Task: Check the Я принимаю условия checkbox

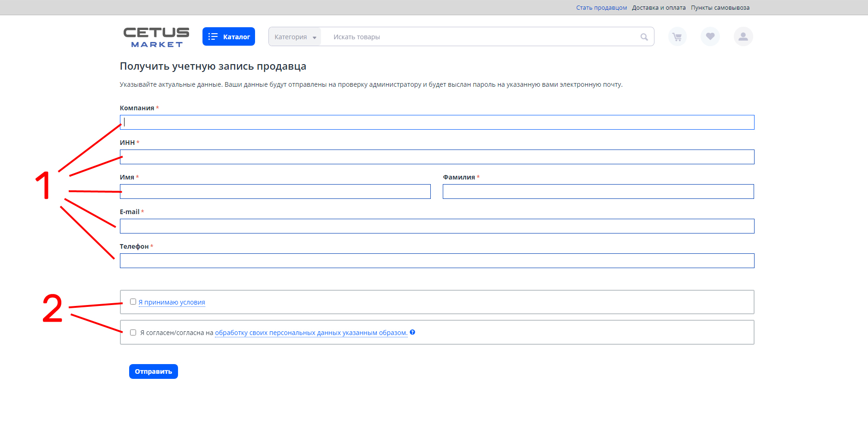Action: click(x=133, y=302)
